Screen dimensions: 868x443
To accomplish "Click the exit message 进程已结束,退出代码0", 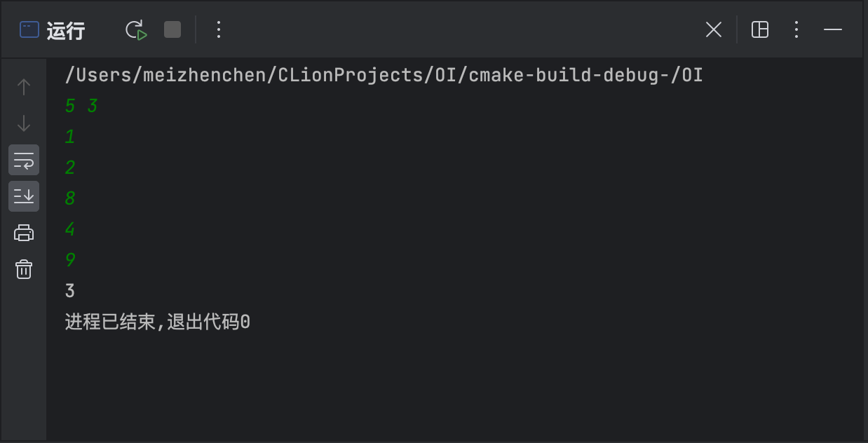I will tap(158, 322).
